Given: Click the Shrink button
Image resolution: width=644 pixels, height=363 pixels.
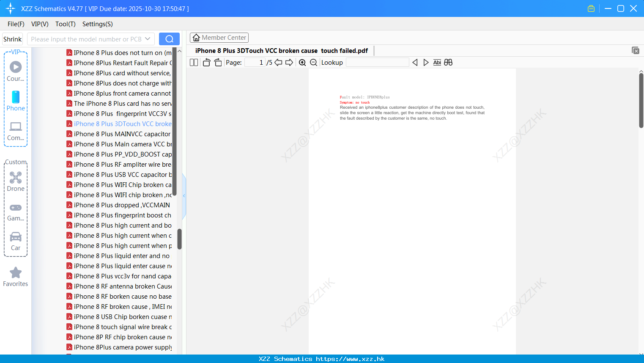Looking at the screenshot, I should pyautogui.click(x=12, y=39).
